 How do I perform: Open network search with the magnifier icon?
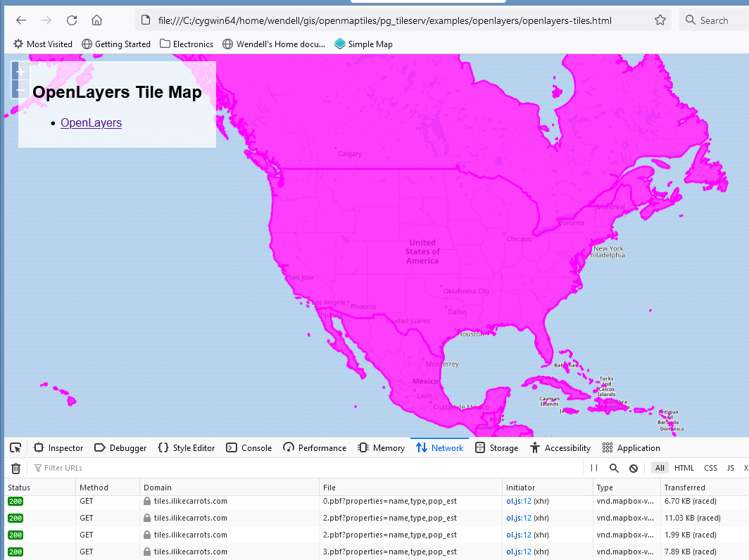(614, 468)
